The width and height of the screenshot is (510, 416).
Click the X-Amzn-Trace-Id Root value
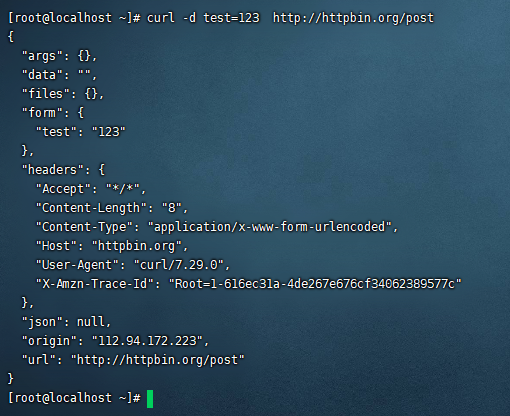click(x=315, y=284)
